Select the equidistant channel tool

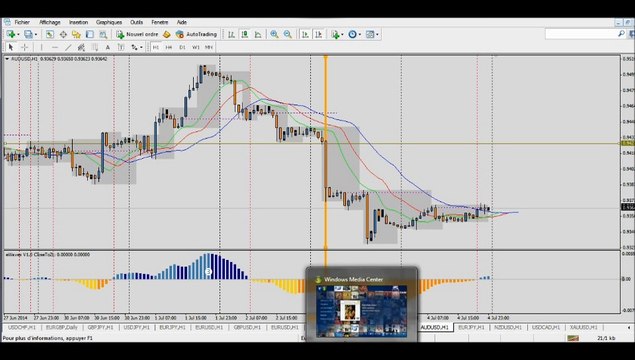81,47
